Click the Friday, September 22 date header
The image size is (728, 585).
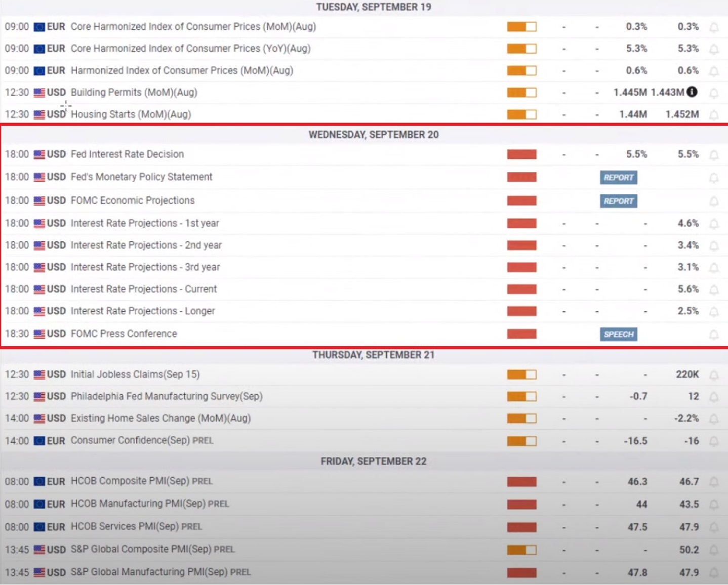[374, 462]
